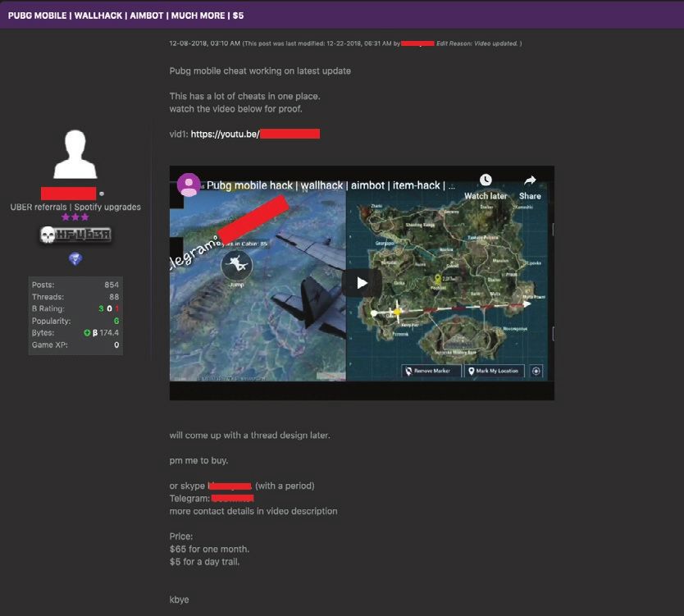Click the Popularity value 6
The image size is (684, 616).
tap(116, 321)
